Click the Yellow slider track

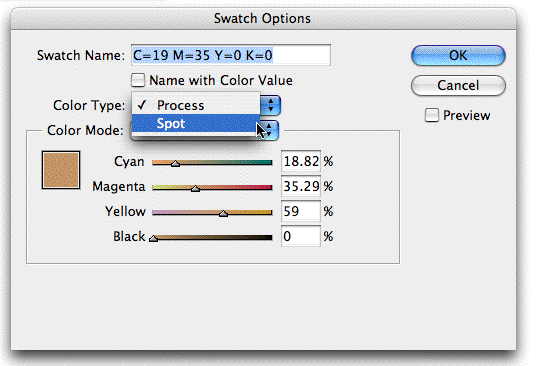click(212, 213)
